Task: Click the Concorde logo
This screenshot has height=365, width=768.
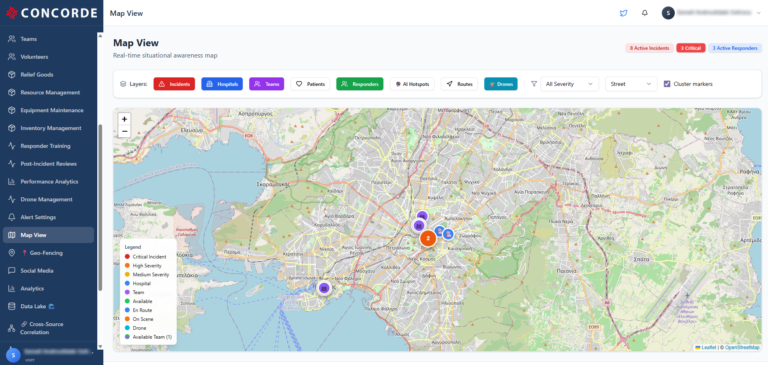Action: pyautogui.click(x=51, y=13)
